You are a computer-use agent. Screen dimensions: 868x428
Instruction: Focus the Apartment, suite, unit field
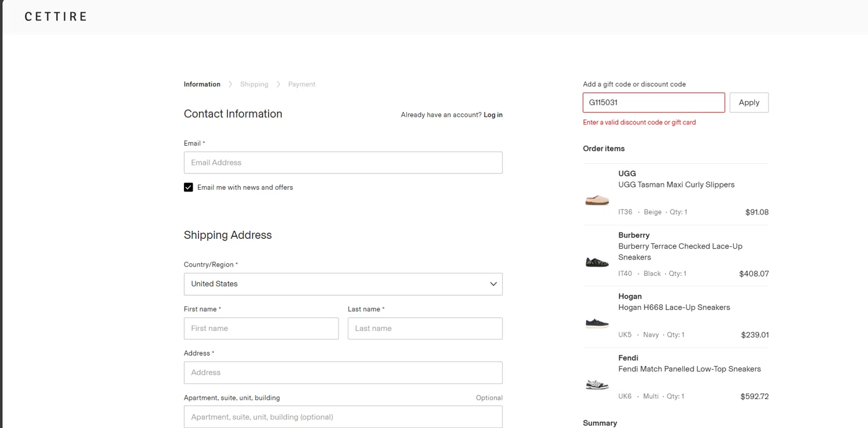click(343, 417)
